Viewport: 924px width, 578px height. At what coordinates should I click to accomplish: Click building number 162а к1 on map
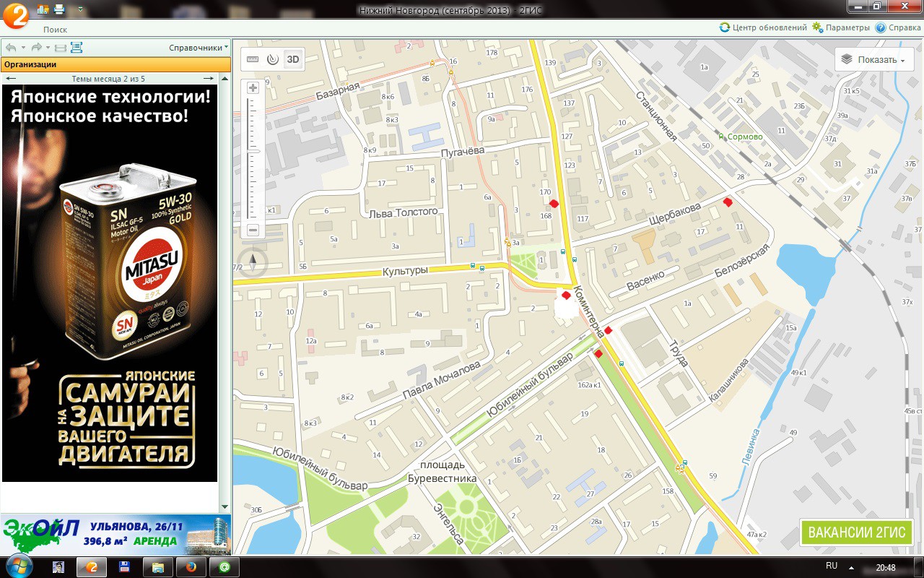pyautogui.click(x=589, y=385)
